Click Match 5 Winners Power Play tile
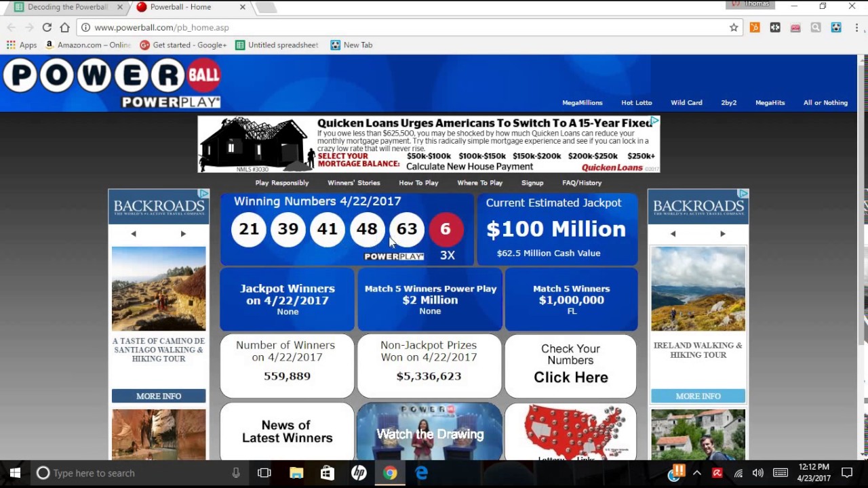Image resolution: width=868 pixels, height=488 pixels. tap(430, 299)
